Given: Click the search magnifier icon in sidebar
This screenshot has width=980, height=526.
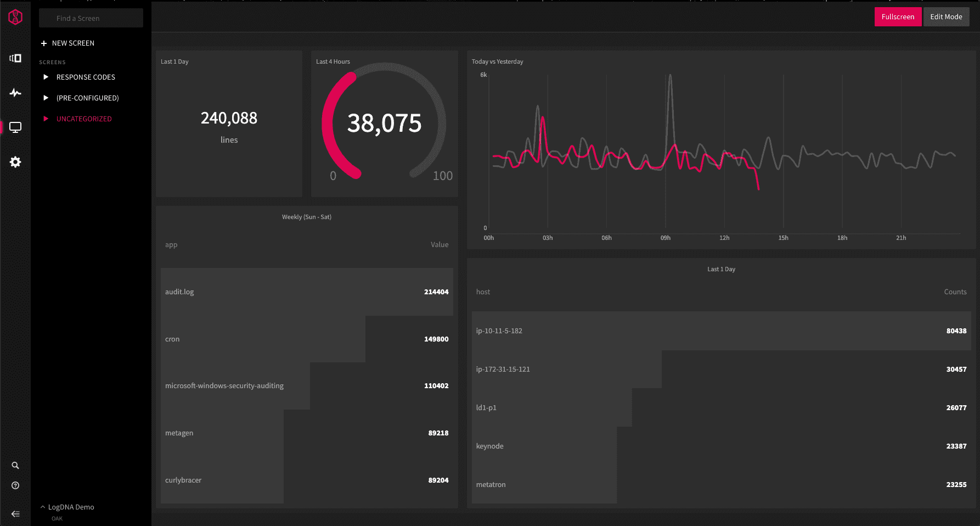Looking at the screenshot, I should [15, 466].
